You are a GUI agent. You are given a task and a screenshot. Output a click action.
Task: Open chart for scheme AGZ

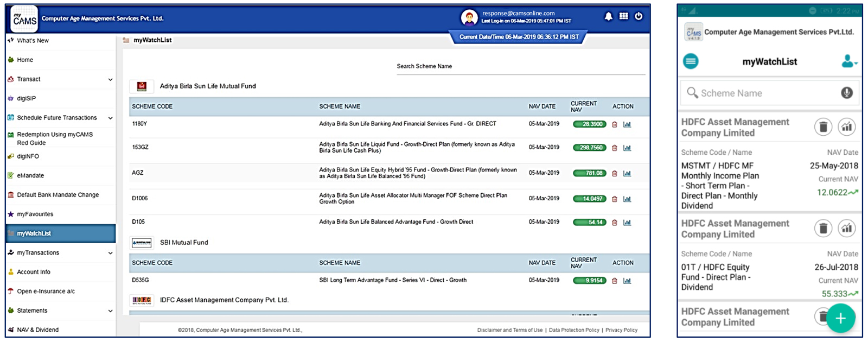tap(627, 174)
